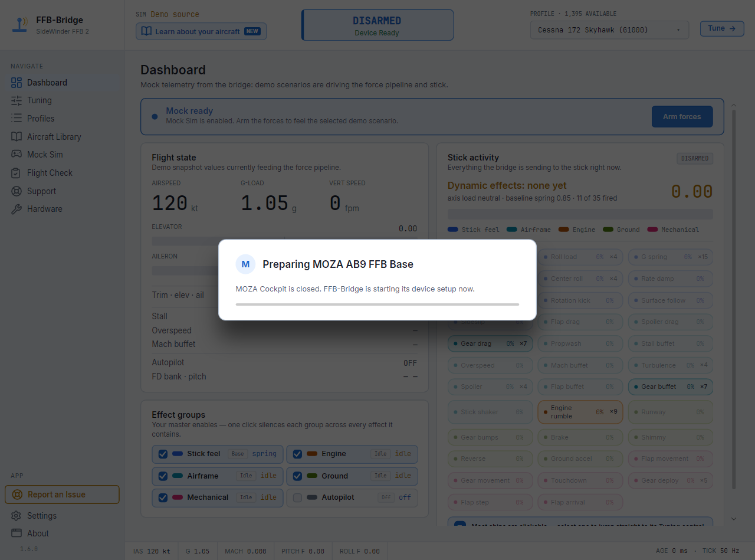The image size is (755, 560).
Task: Select the Gear drag effect chip
Action: (x=490, y=343)
